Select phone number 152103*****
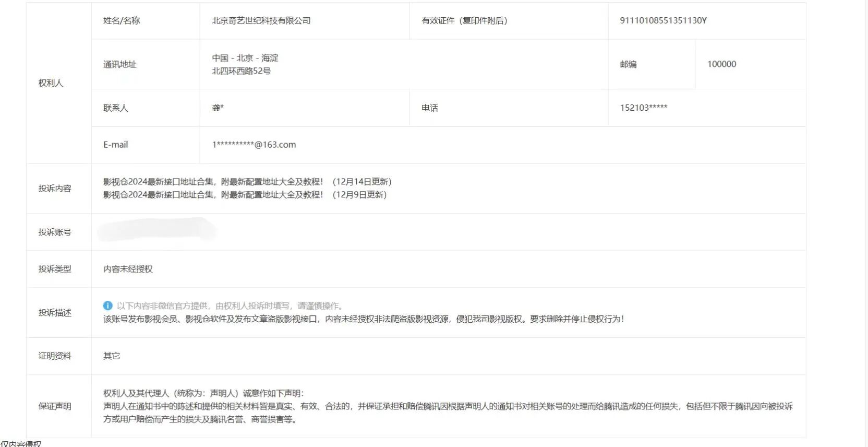This screenshot has width=868, height=447. coord(644,108)
